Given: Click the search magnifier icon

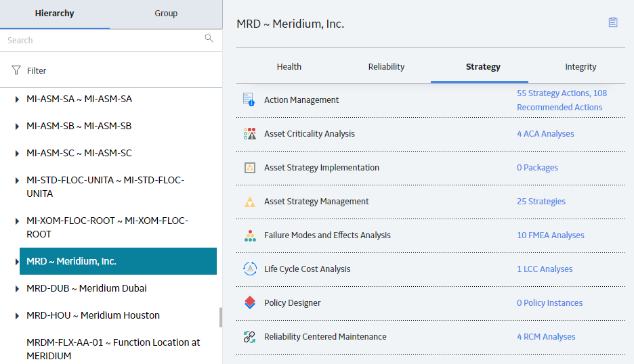Looking at the screenshot, I should (x=209, y=38).
